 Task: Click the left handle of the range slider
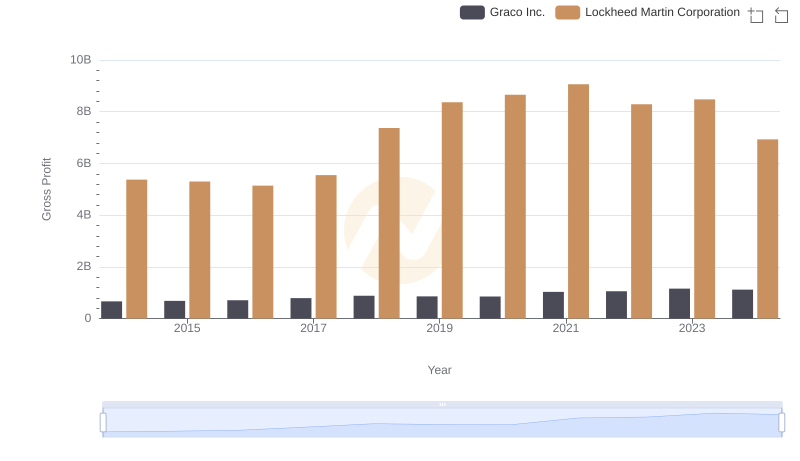103,422
